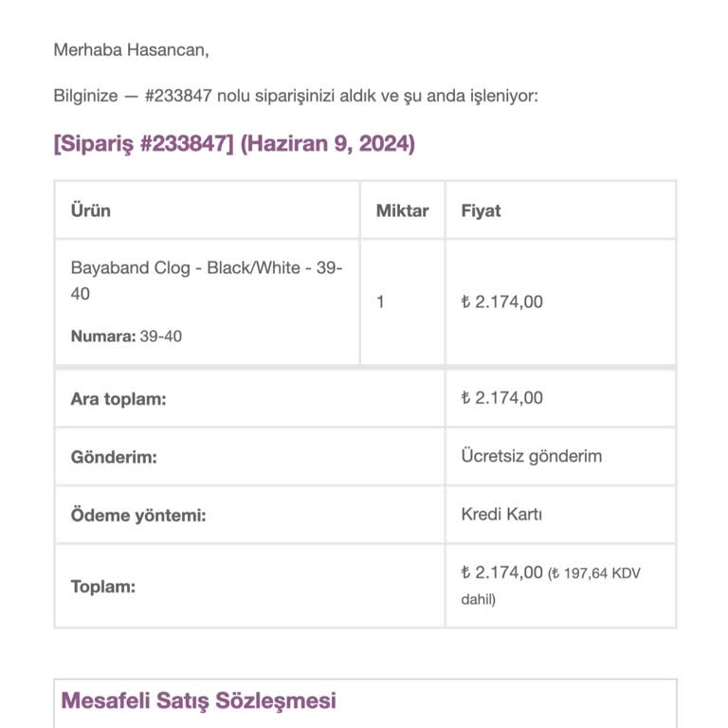The width and height of the screenshot is (728, 728).
Task: Click the Ücretsiz gönderim text
Action: coord(532,456)
